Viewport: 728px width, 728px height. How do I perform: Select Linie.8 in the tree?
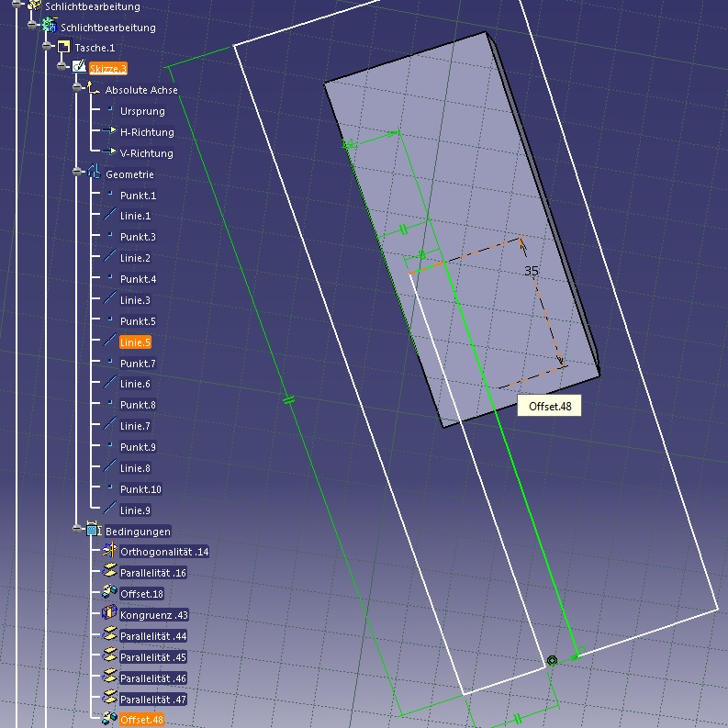pyautogui.click(x=135, y=468)
